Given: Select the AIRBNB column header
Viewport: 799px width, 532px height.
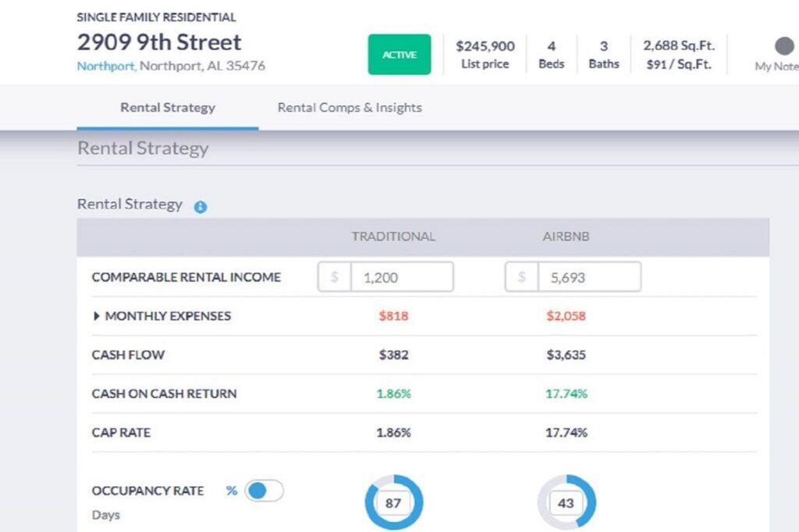Looking at the screenshot, I should pos(566,236).
